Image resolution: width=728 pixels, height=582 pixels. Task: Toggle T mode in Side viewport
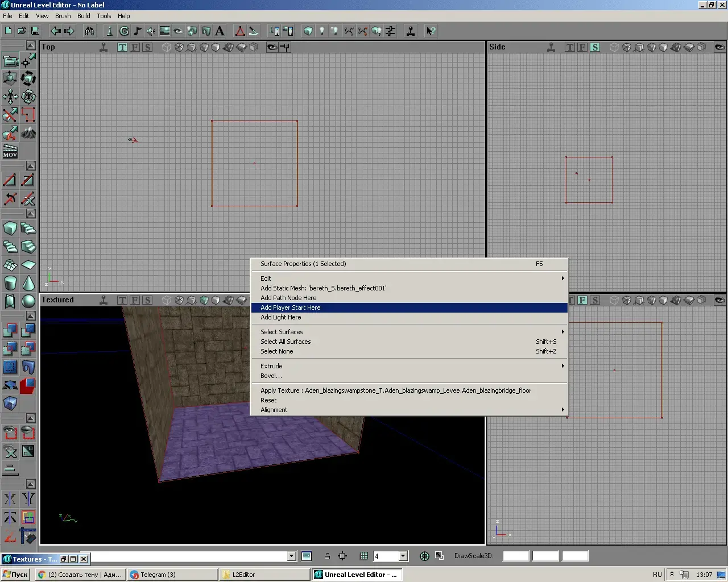(570, 47)
